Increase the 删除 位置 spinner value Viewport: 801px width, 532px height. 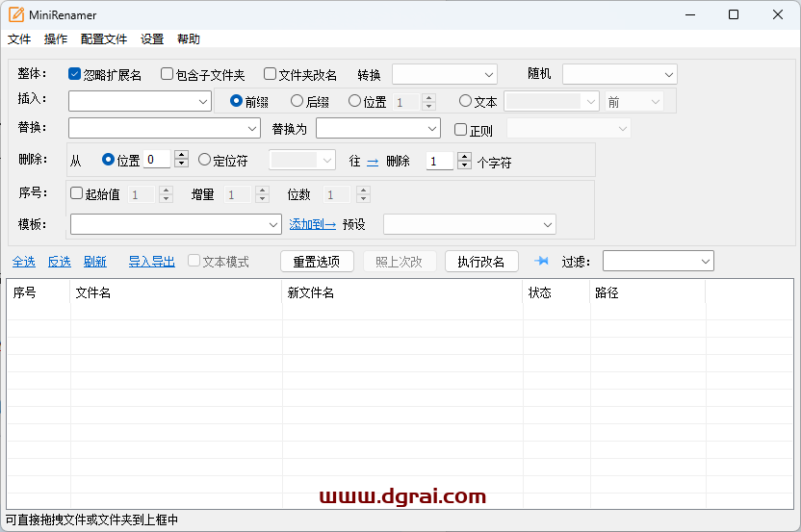click(x=181, y=155)
